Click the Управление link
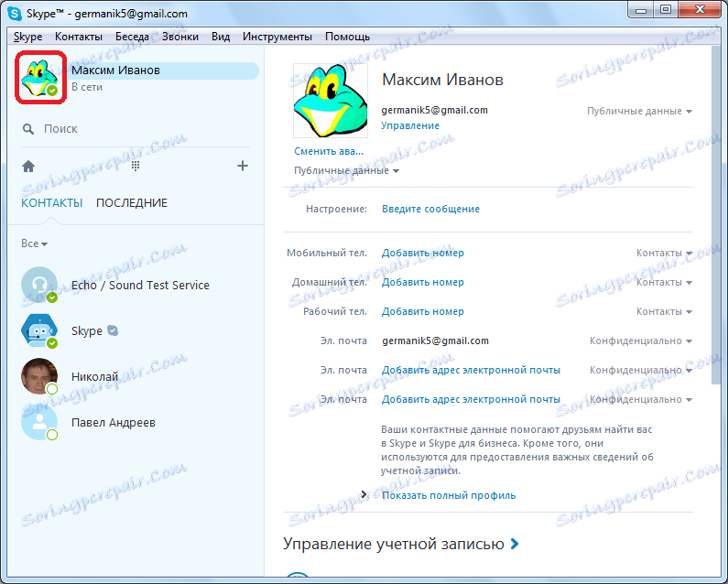The image size is (728, 584). (x=410, y=125)
